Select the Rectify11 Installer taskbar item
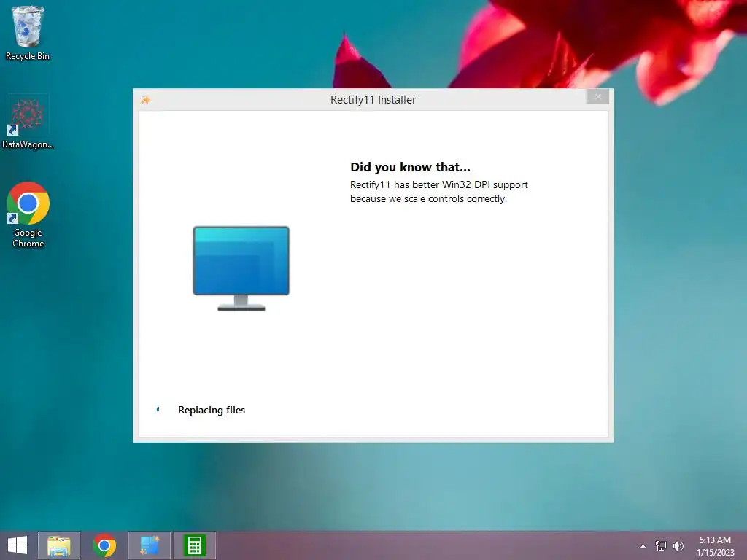 coord(149,545)
